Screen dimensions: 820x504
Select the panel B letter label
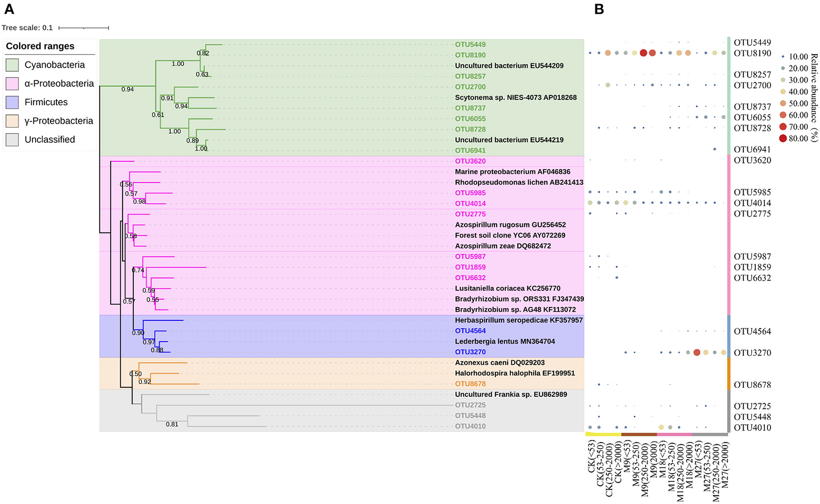pos(599,9)
